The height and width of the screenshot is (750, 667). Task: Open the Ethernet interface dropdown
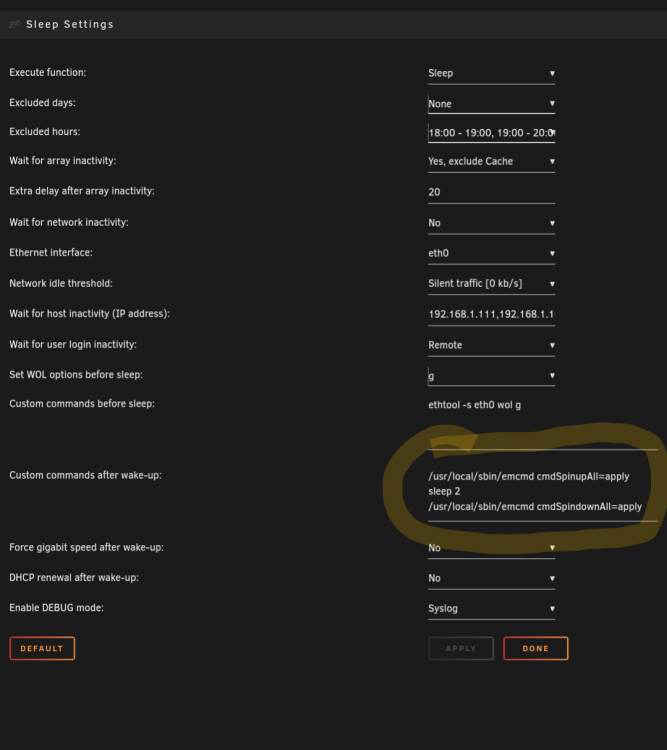[x=491, y=254]
